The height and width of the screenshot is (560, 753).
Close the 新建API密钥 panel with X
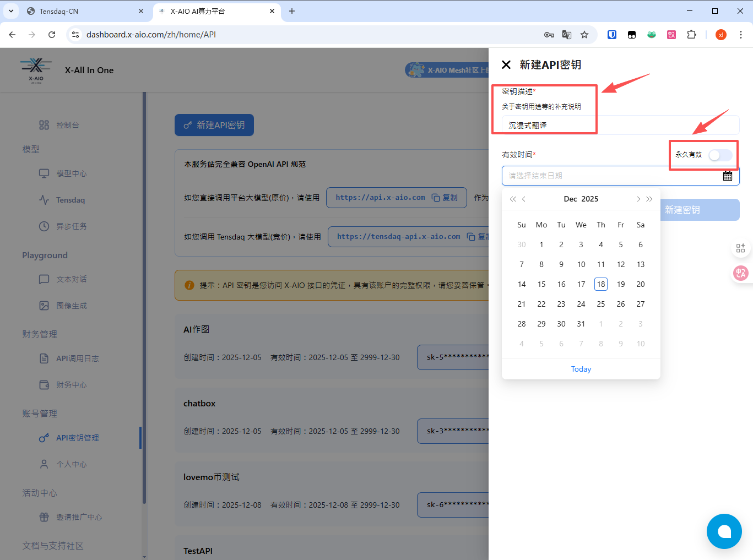(506, 65)
